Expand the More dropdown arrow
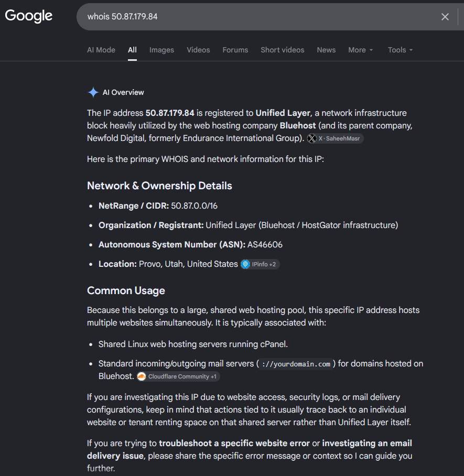Screen dimensions: 464x476 [371, 50]
